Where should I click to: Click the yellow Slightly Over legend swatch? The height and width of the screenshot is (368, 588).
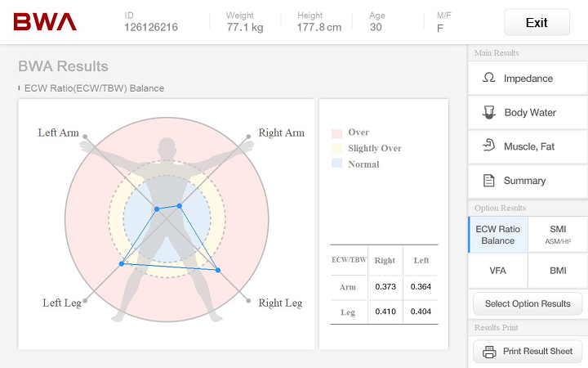point(336,149)
